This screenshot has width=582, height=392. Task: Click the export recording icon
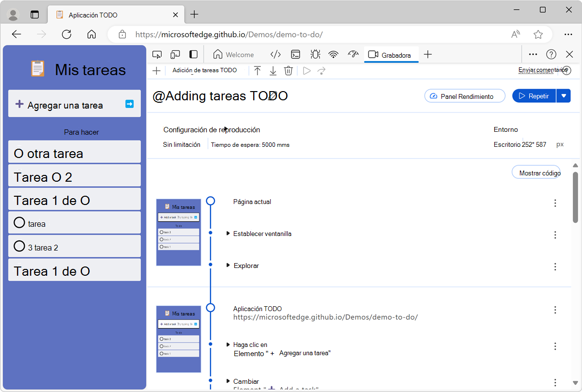pyautogui.click(x=273, y=71)
